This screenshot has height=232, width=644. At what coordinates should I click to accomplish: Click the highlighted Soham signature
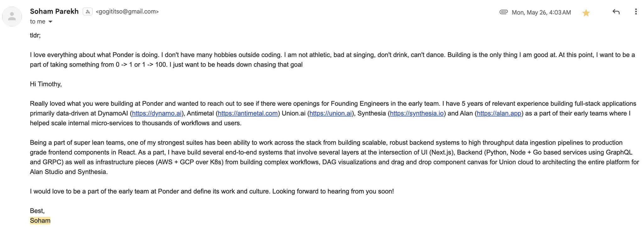[40, 220]
